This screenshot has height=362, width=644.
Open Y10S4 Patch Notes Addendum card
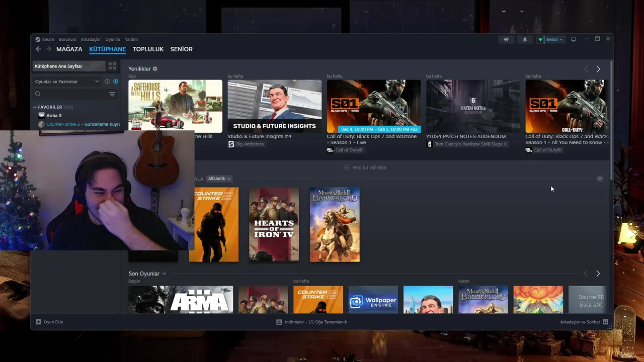pos(473,106)
